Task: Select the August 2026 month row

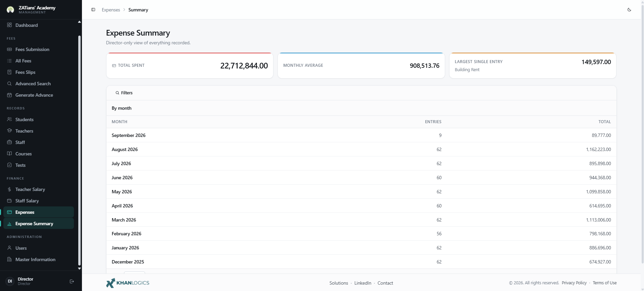Action: [x=361, y=149]
